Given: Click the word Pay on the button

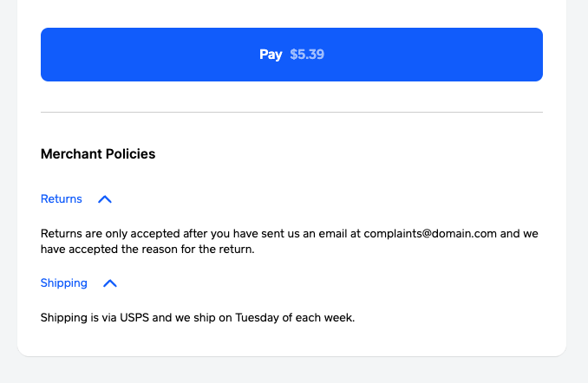Looking at the screenshot, I should pos(271,55).
